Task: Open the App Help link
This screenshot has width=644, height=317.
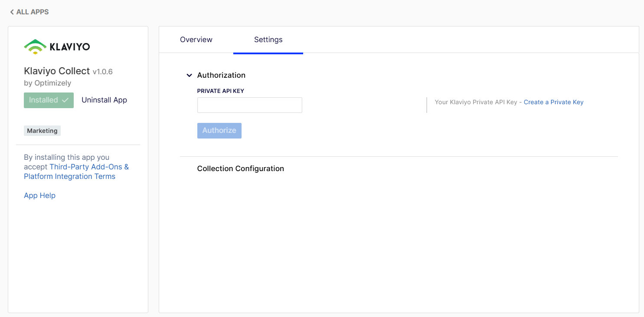Action: [39, 195]
